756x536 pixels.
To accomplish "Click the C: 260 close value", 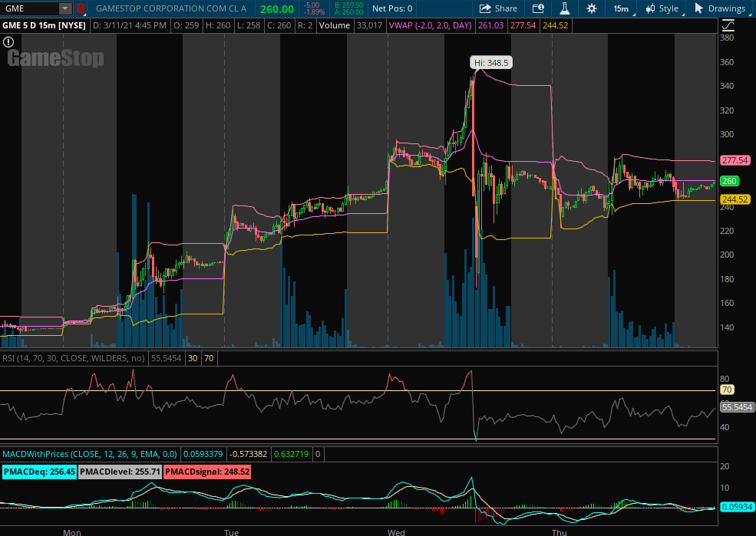I will (x=278, y=25).
